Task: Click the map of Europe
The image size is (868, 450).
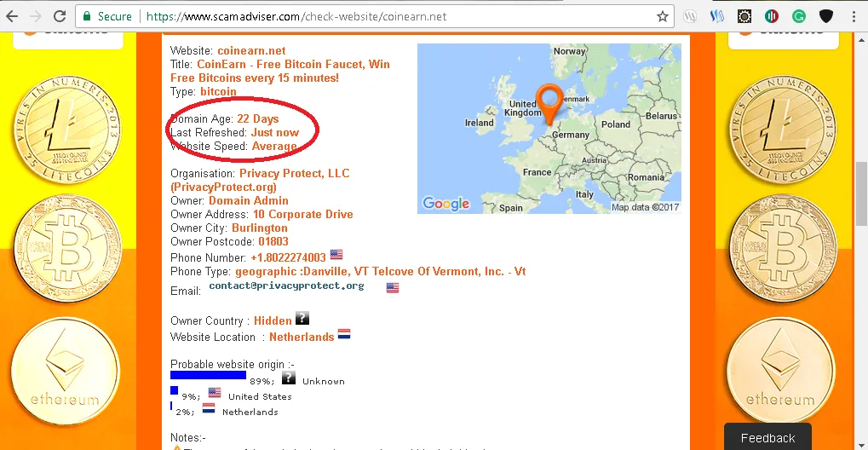Action: click(549, 129)
